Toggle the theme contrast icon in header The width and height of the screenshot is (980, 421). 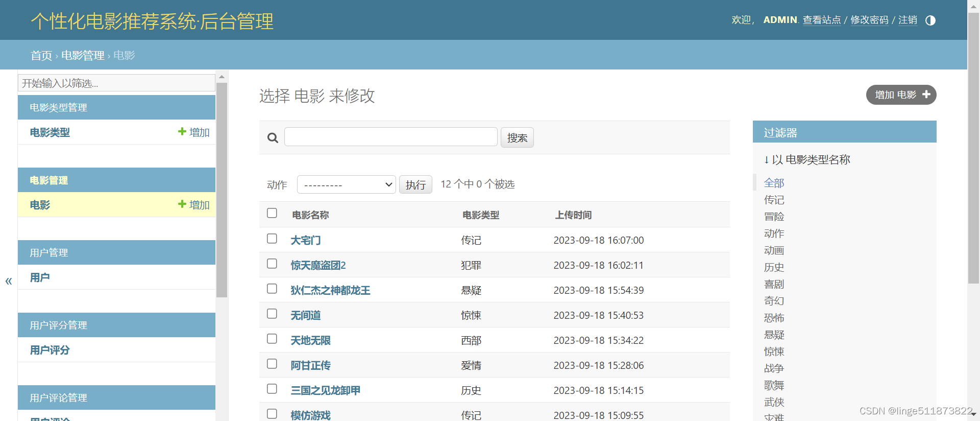[930, 20]
